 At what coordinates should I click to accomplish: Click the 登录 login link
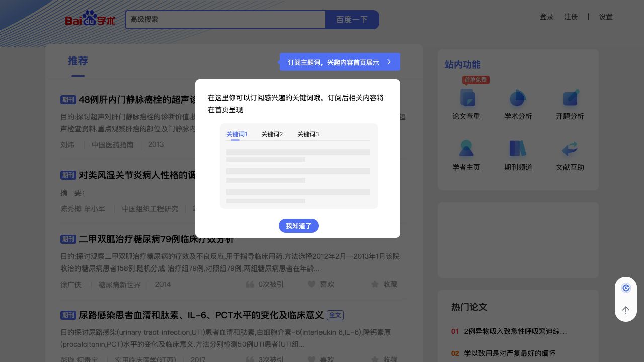point(547,17)
